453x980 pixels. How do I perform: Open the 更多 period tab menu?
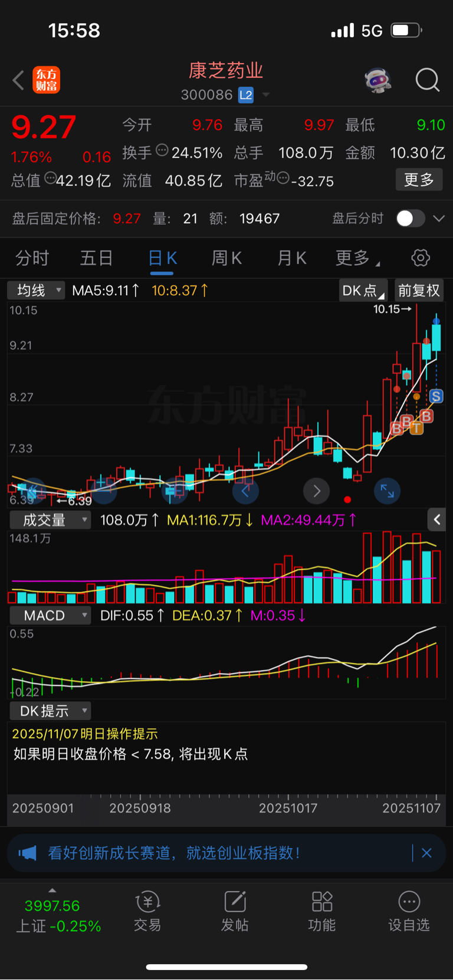point(357,258)
